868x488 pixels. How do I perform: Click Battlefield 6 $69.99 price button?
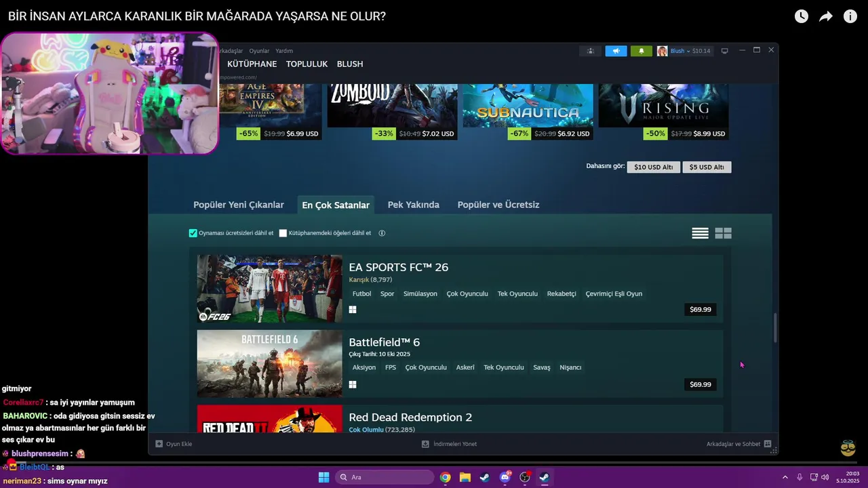pyautogui.click(x=701, y=384)
